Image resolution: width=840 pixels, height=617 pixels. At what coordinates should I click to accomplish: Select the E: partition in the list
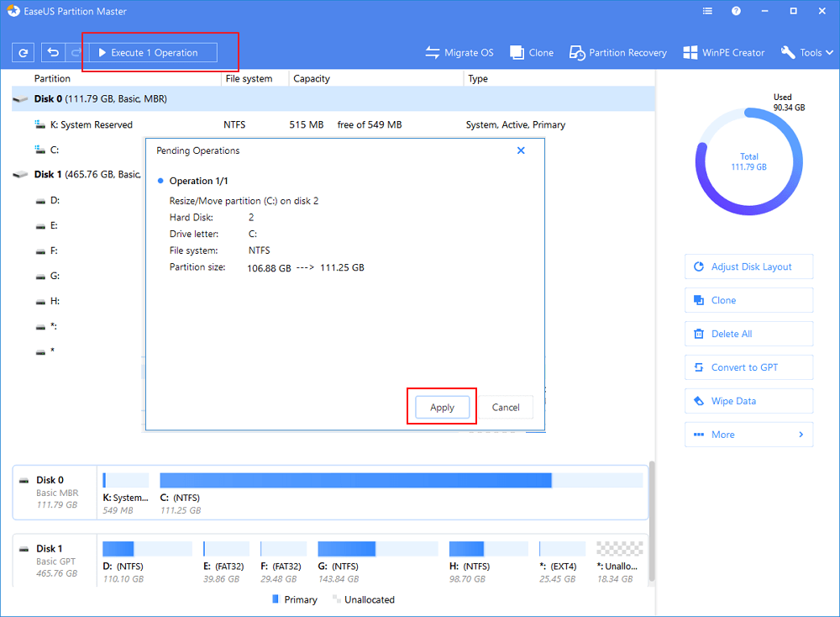pyautogui.click(x=78, y=225)
